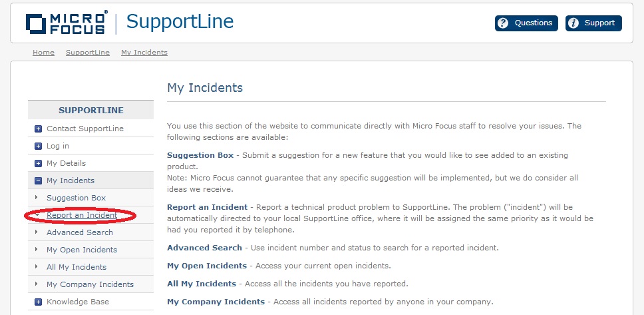
Task: Expand the Log in menu section
Action: pyautogui.click(x=38, y=146)
